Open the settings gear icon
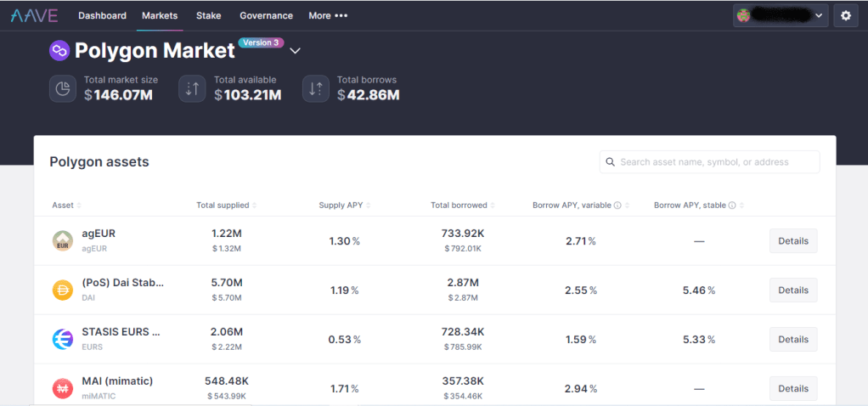The width and height of the screenshot is (868, 406). click(x=845, y=15)
